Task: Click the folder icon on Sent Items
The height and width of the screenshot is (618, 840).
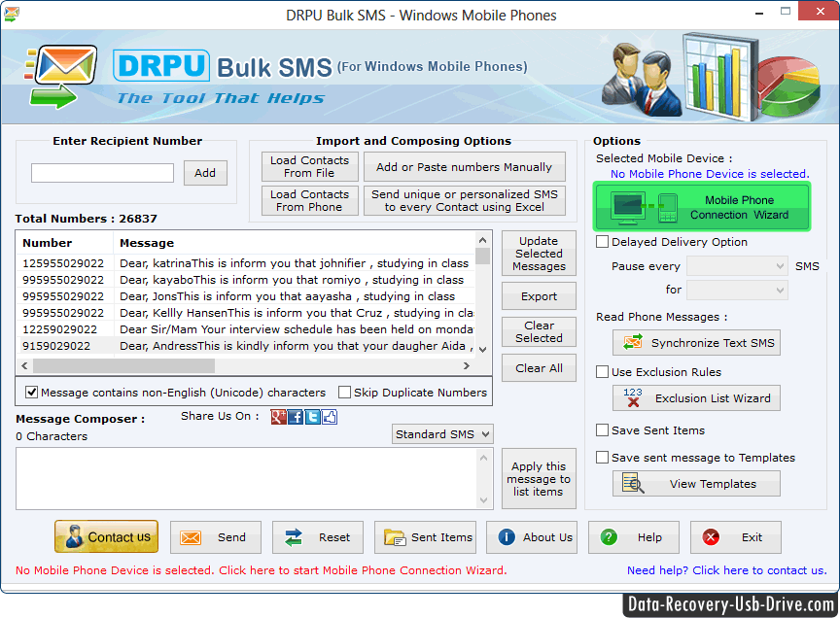Action: point(396,537)
